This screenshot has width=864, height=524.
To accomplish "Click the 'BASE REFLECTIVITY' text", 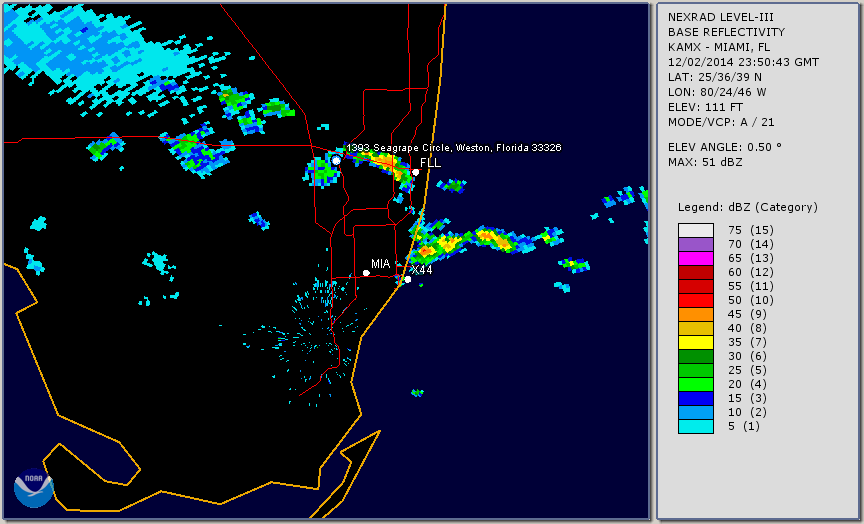I will (726, 33).
